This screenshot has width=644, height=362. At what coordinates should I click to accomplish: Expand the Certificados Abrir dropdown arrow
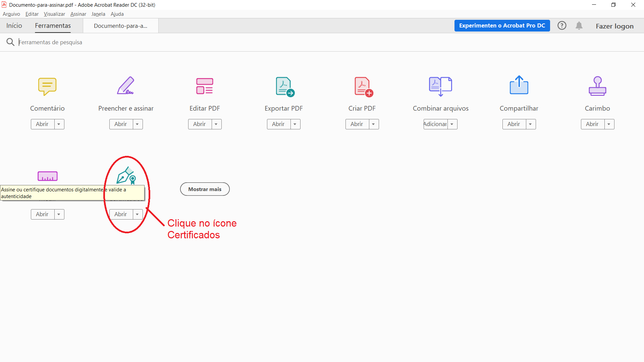[138, 215]
